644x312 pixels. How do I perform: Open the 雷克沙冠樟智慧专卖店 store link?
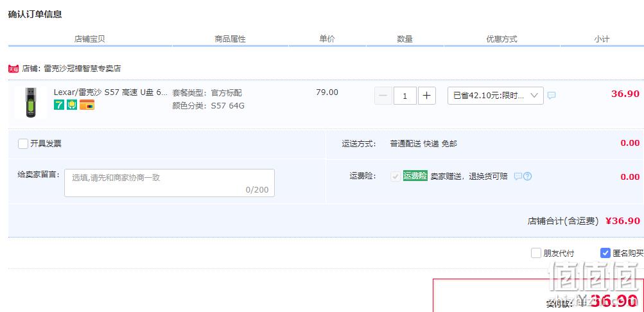point(82,69)
